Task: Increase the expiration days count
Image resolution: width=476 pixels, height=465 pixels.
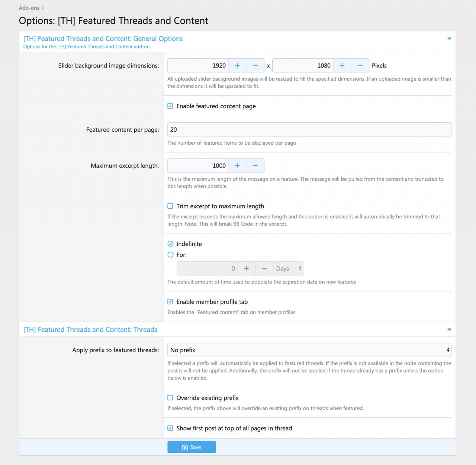Action: click(x=246, y=269)
